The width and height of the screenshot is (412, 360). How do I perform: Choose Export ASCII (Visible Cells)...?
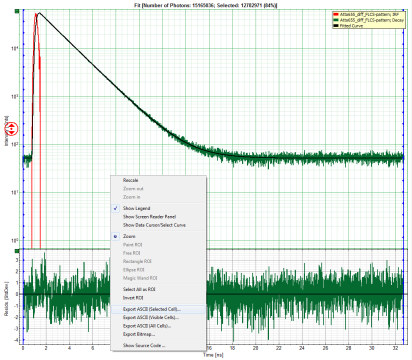coord(158,317)
